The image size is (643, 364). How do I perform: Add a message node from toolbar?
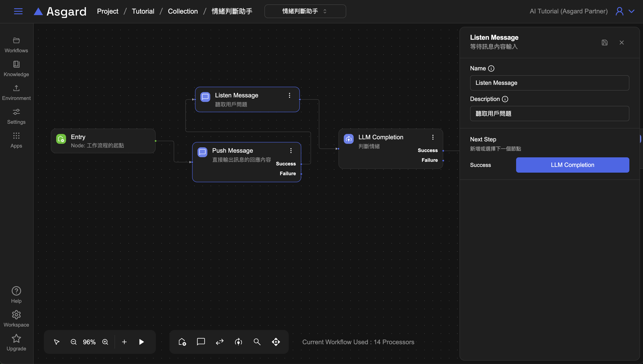point(201,341)
